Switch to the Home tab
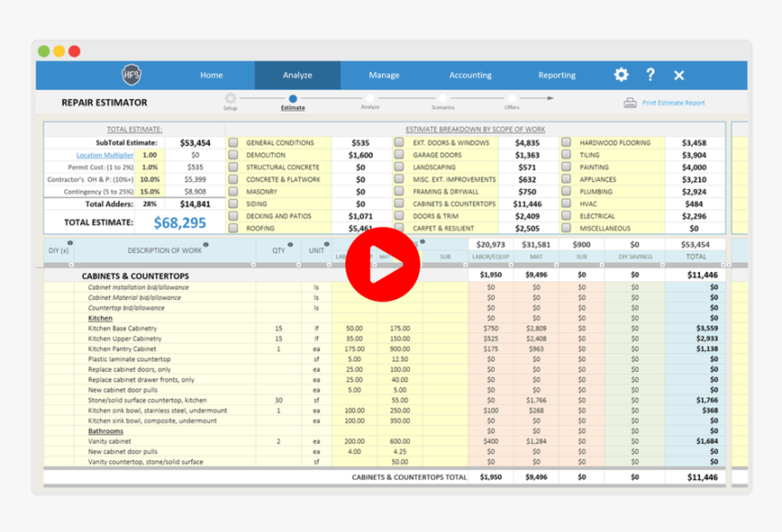782x532 pixels. click(x=211, y=75)
